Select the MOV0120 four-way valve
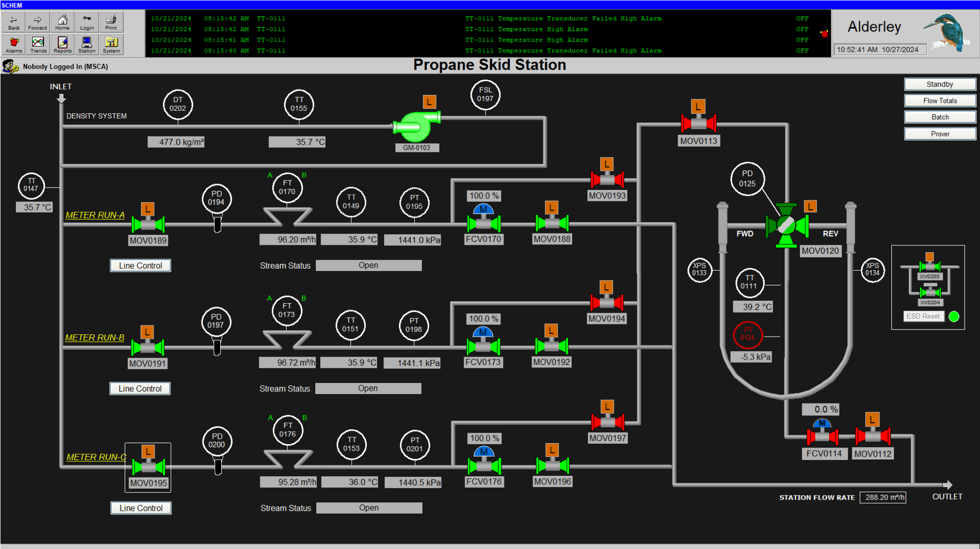 [786, 226]
